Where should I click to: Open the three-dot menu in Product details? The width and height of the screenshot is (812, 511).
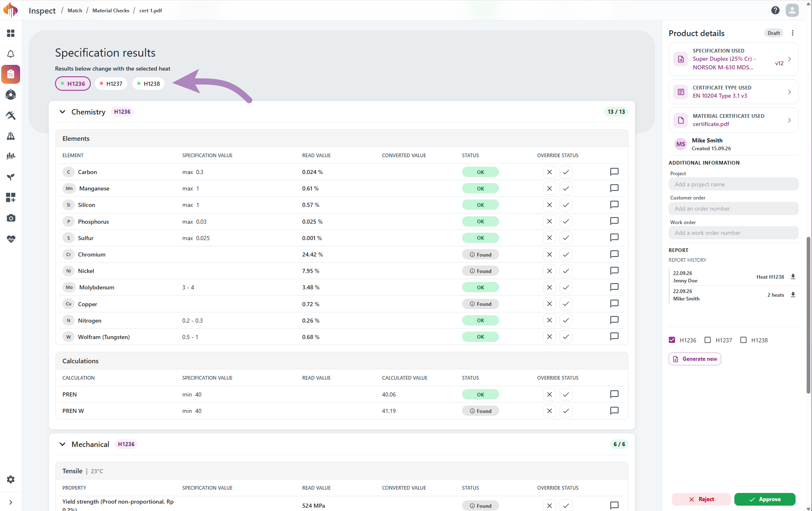(793, 33)
